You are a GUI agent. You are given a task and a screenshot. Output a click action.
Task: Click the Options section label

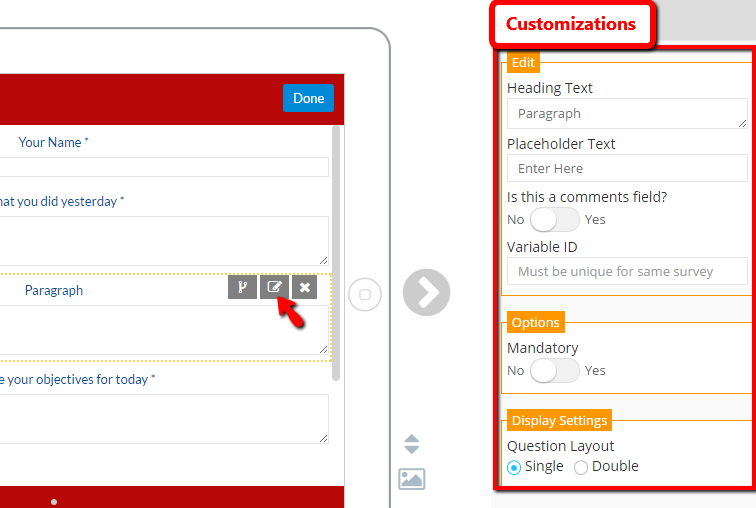tap(536, 322)
